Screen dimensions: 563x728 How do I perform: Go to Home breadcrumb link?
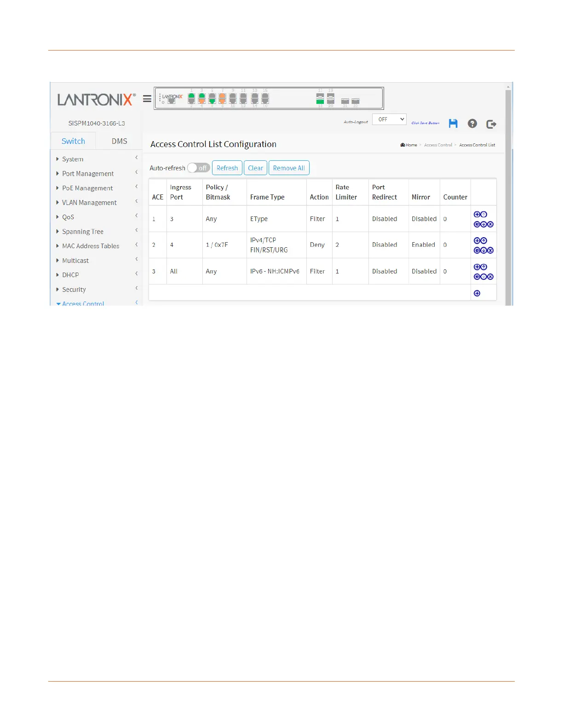tap(411, 145)
